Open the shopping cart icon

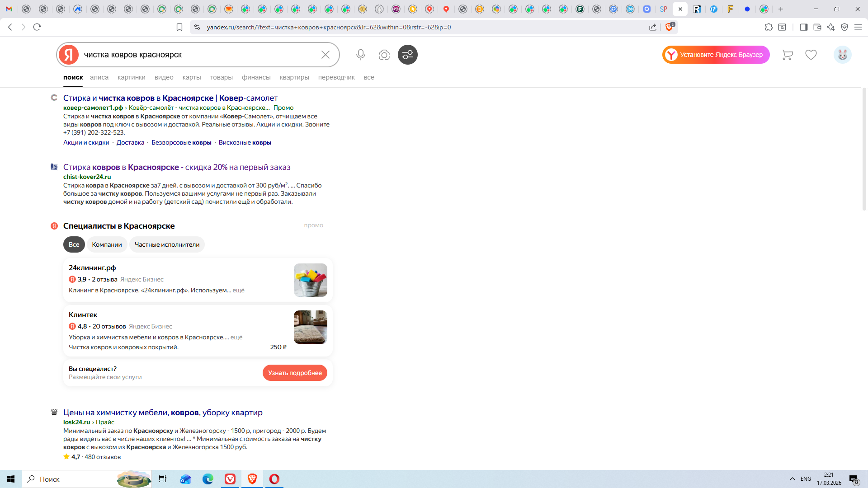787,55
